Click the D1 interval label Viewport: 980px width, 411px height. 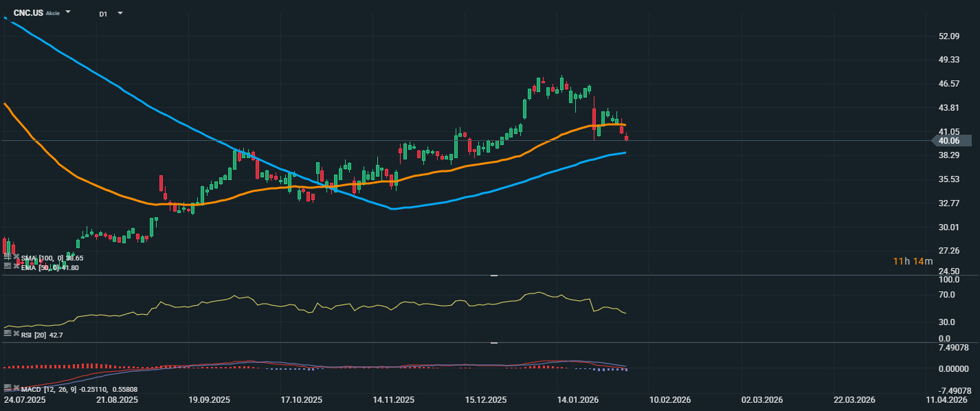tap(103, 14)
